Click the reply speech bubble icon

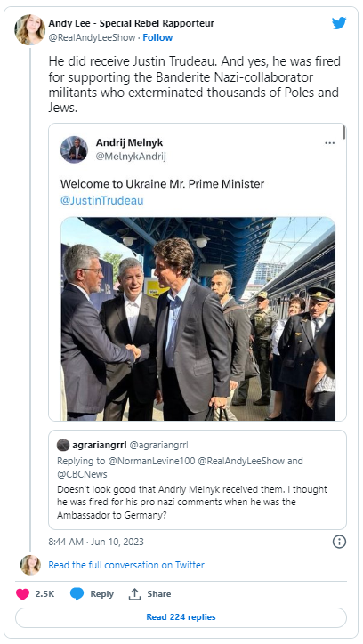tap(77, 594)
